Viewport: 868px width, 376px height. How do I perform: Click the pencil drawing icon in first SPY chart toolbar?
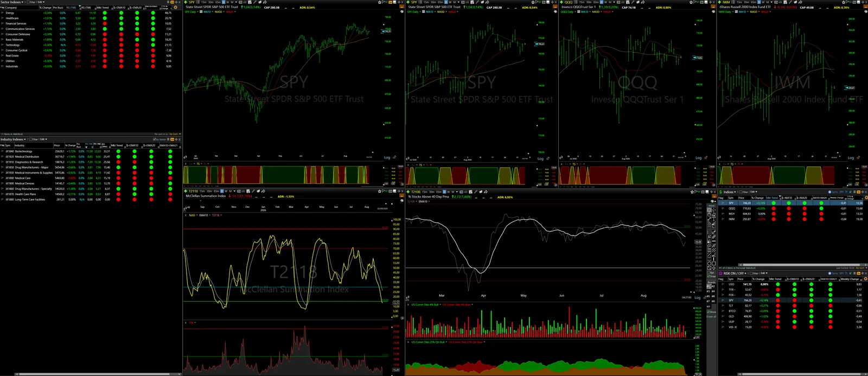(254, 2)
